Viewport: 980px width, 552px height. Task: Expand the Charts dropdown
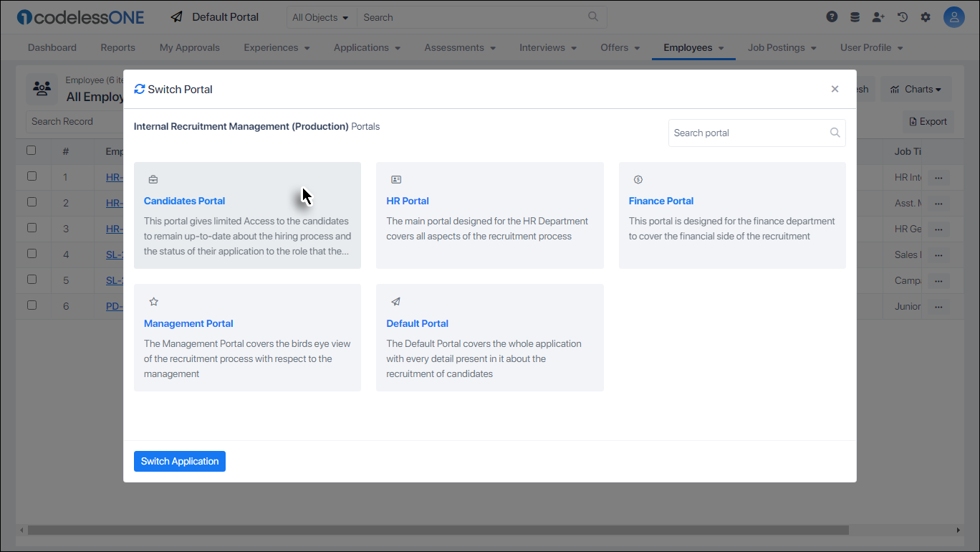(x=916, y=88)
